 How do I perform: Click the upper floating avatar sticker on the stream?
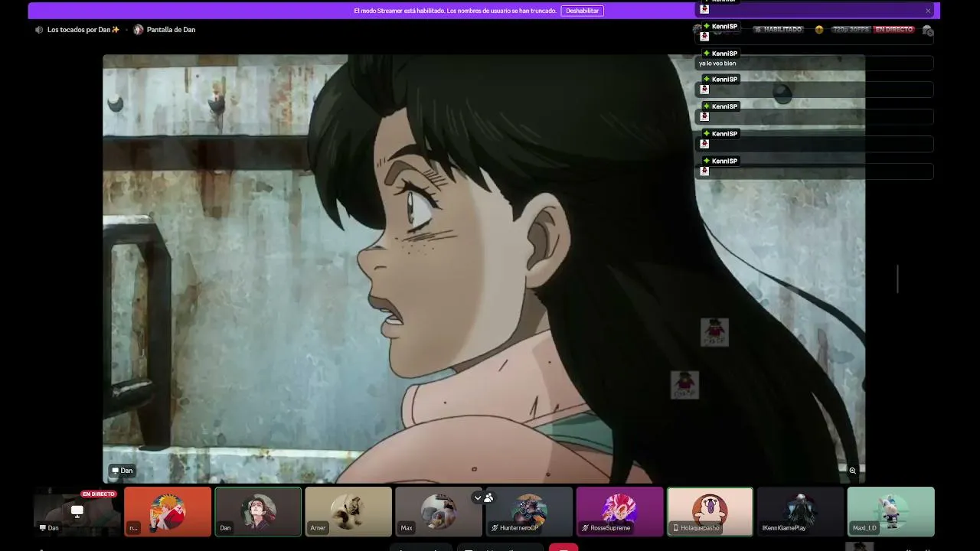point(714,332)
